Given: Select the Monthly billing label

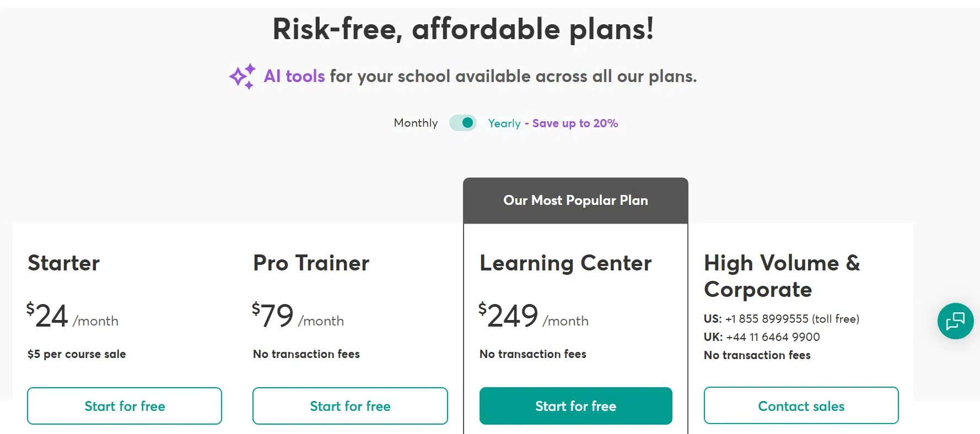Looking at the screenshot, I should [416, 123].
